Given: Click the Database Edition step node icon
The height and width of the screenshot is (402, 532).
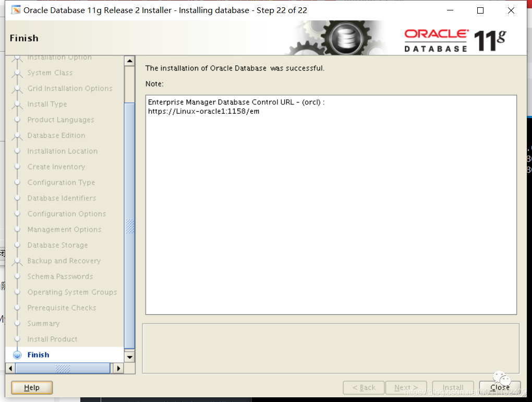Looking at the screenshot, I should (17, 136).
